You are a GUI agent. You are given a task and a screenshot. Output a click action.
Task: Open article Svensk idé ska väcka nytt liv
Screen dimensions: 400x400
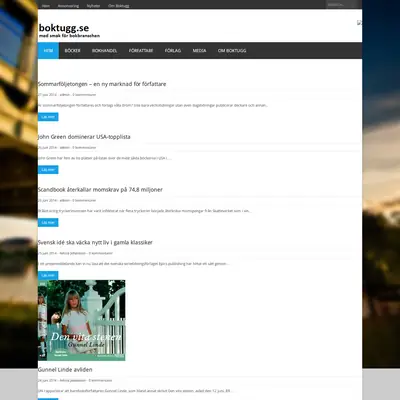(95, 242)
